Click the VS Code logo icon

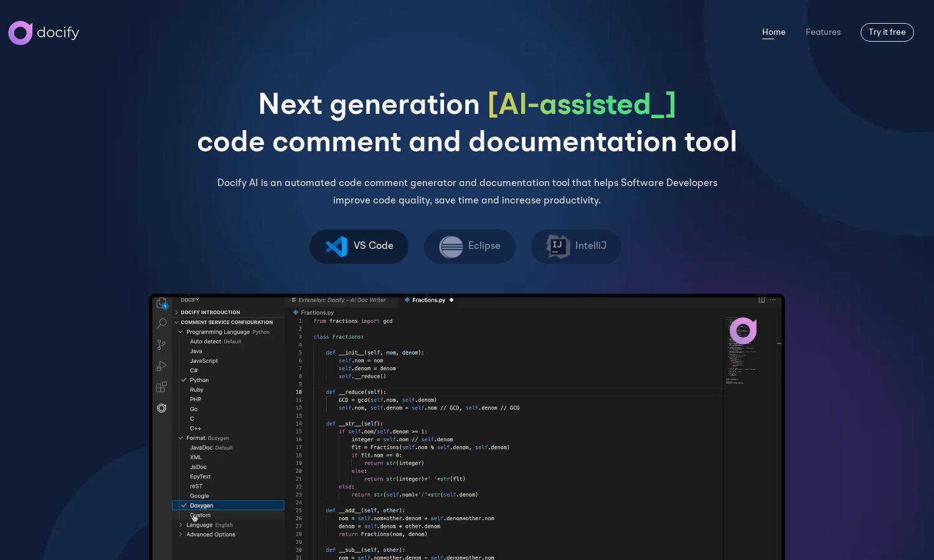click(337, 246)
